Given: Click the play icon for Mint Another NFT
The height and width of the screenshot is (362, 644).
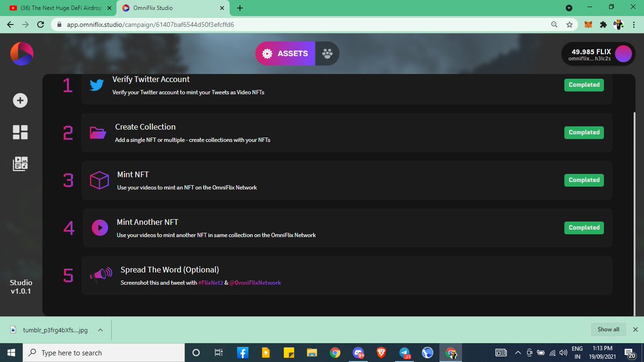Looking at the screenshot, I should pos(99,228).
